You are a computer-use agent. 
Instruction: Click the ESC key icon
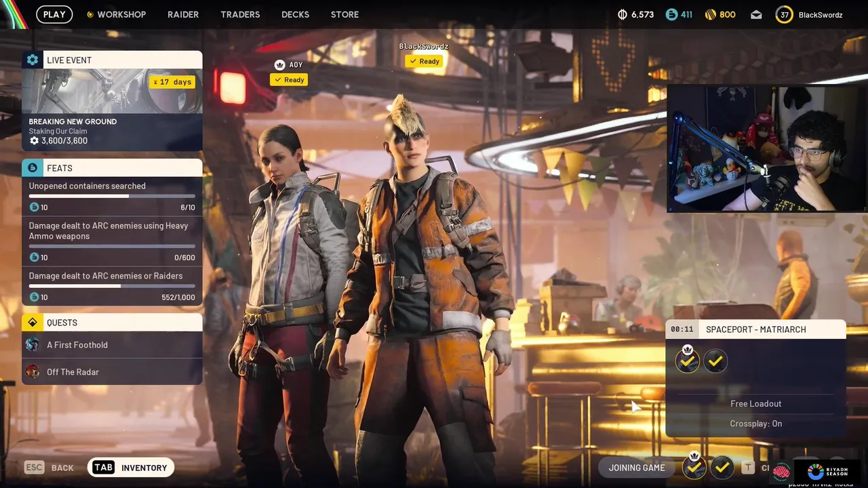pyautogui.click(x=35, y=467)
